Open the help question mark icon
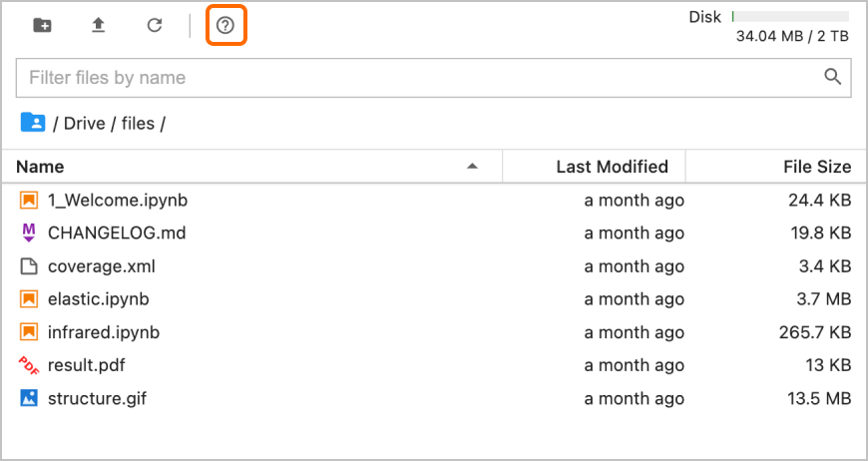 click(225, 26)
